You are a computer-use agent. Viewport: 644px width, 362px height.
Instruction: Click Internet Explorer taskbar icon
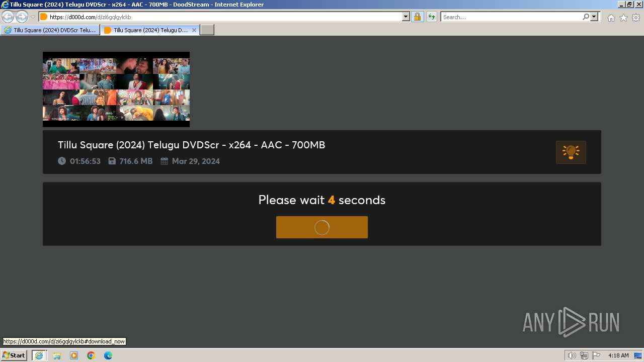click(39, 355)
